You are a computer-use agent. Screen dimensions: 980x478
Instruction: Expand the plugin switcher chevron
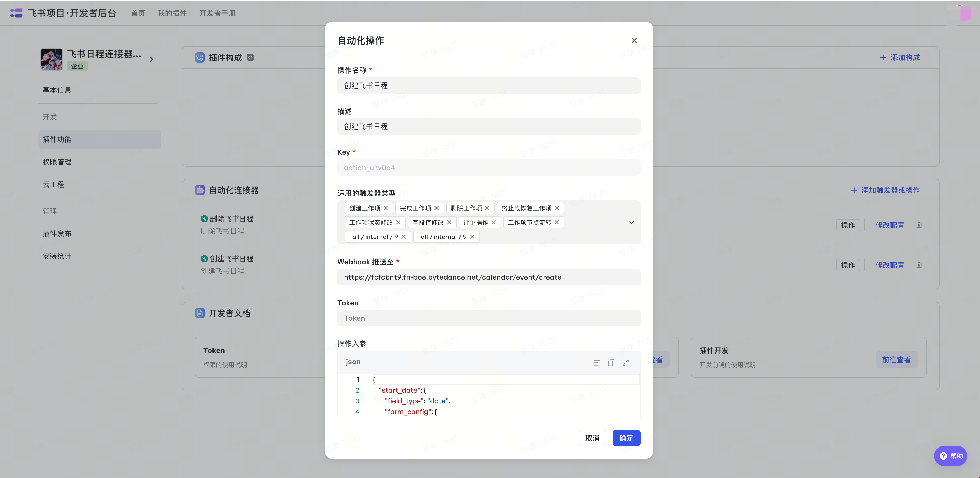[x=152, y=59]
